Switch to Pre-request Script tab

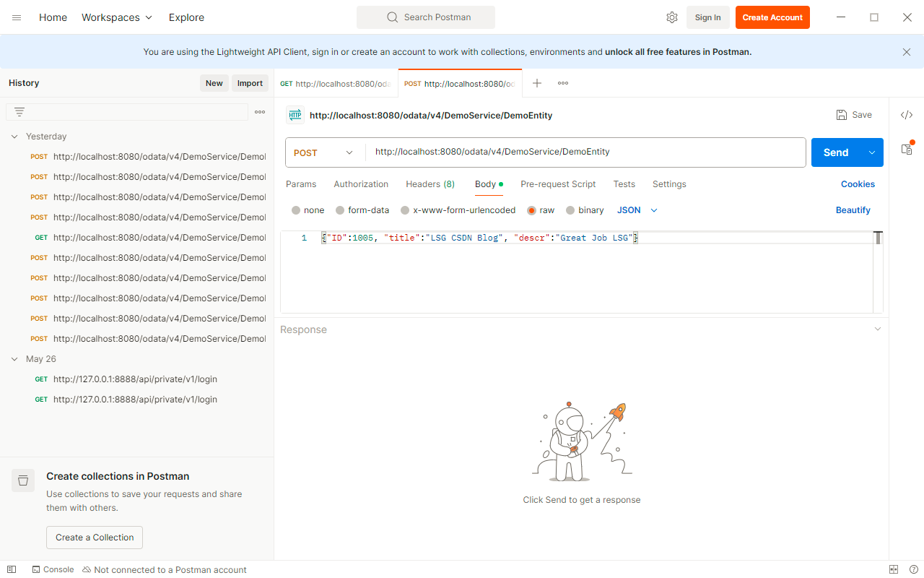click(x=558, y=184)
